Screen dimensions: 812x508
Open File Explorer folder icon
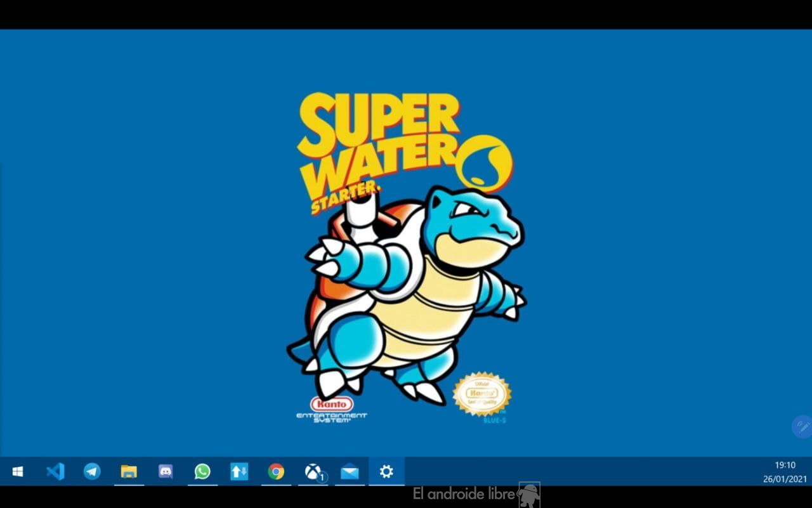[129, 471]
